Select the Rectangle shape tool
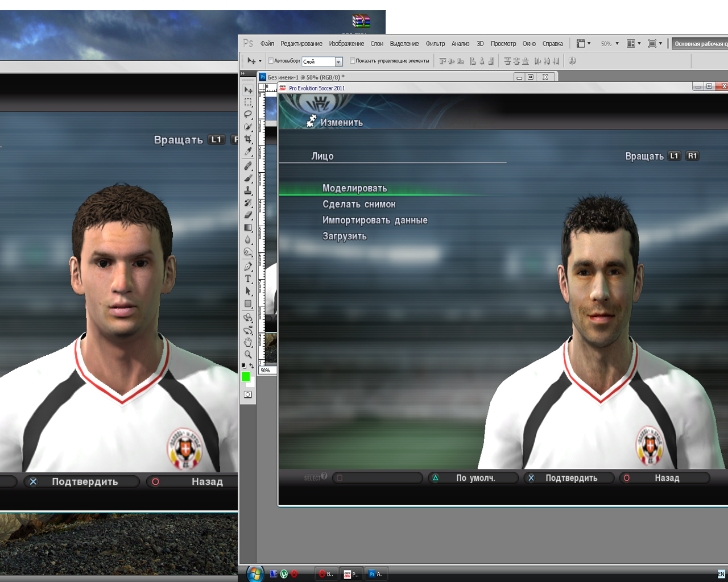Screen dimensions: 728x582 248,304
